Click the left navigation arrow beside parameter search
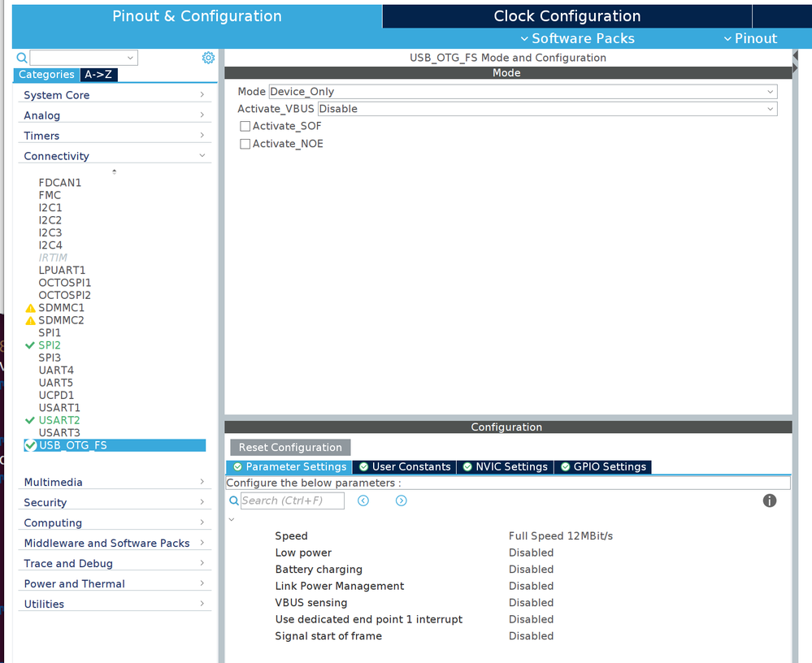The width and height of the screenshot is (812, 663). [x=363, y=500]
